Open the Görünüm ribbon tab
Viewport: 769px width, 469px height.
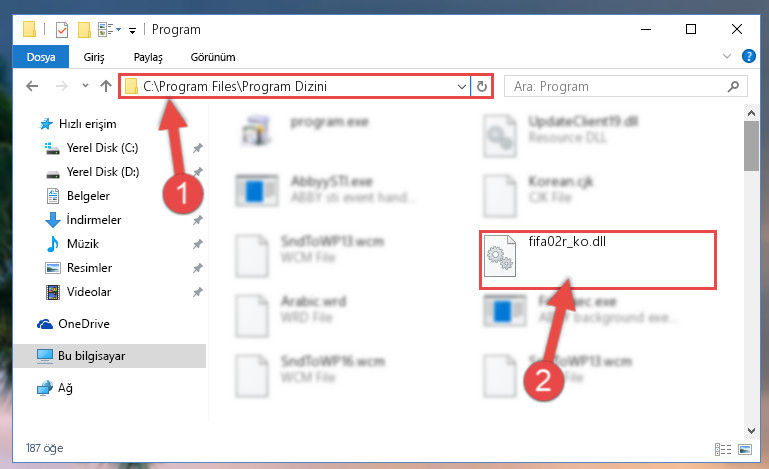pos(213,57)
